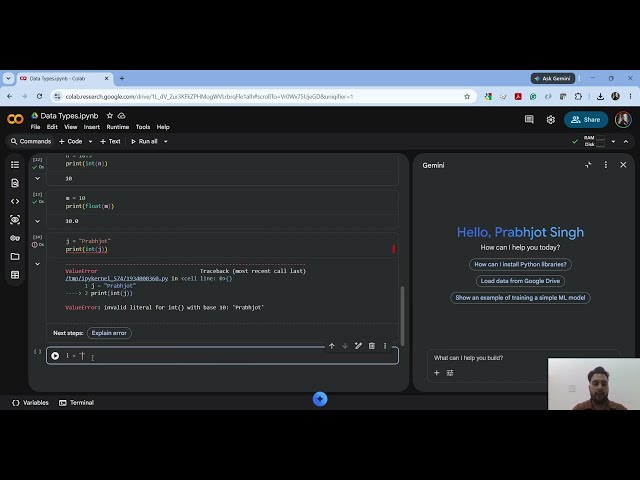The image size is (640, 480).
Task: Open the View menu
Action: pos(71,127)
